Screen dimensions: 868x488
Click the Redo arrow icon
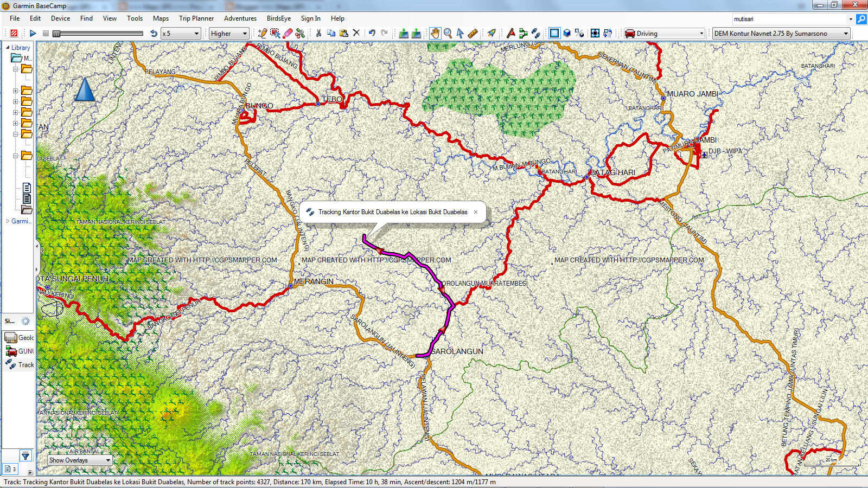point(385,33)
